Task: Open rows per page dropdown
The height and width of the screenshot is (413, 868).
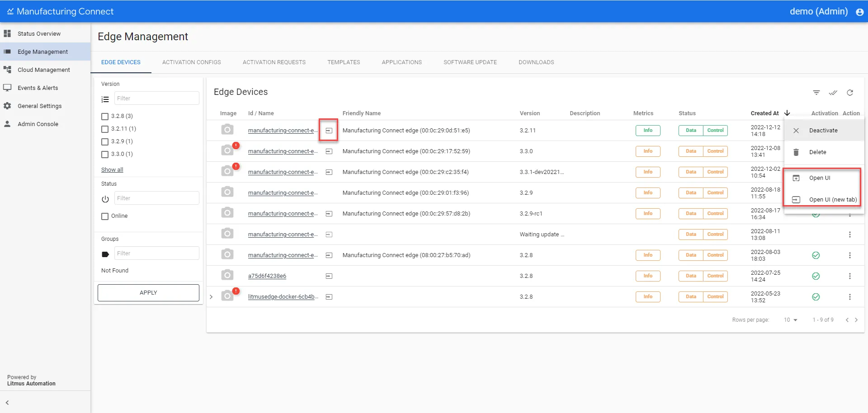Action: pos(790,320)
